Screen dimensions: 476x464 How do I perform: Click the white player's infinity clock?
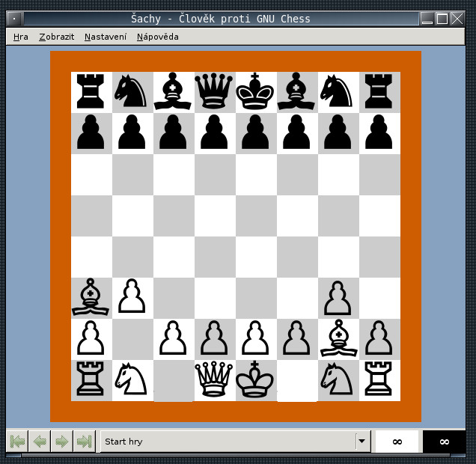[397, 442]
